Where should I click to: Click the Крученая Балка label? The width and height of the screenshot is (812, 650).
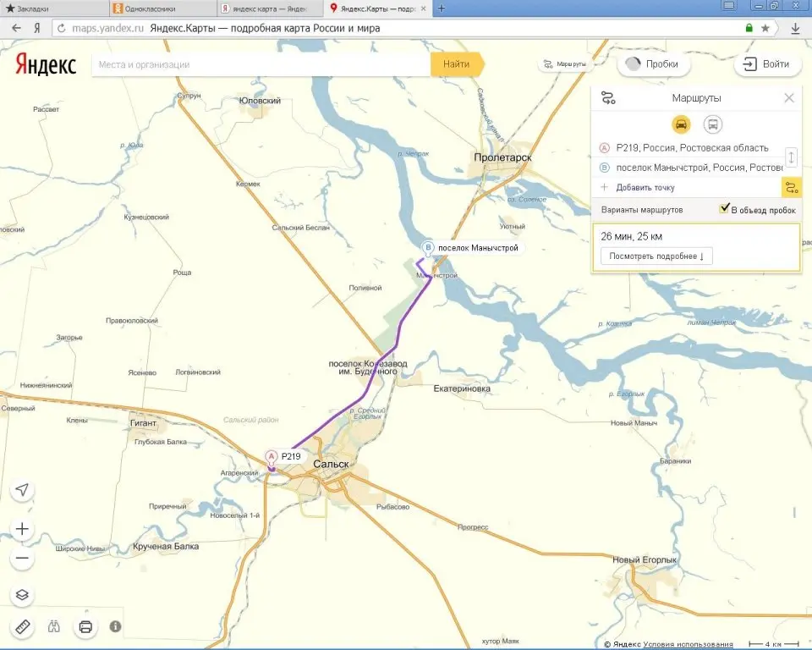pos(166,547)
